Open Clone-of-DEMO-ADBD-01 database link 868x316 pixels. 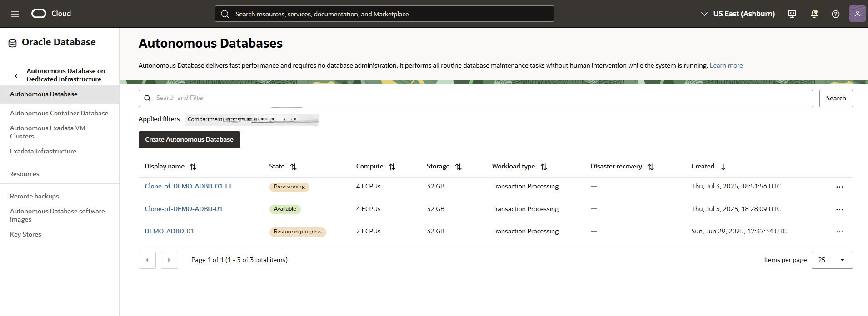tap(184, 209)
